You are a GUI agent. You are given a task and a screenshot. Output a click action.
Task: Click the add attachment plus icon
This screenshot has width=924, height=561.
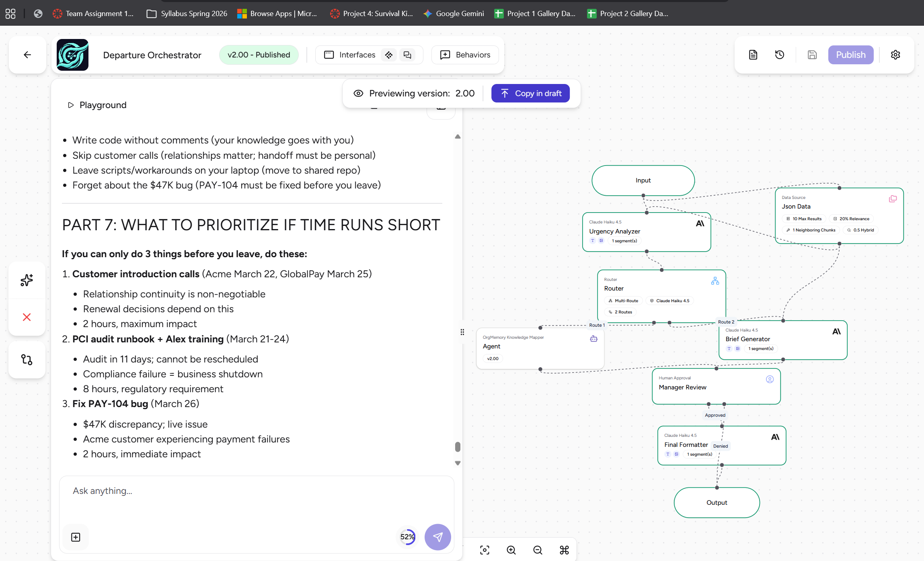click(x=76, y=537)
